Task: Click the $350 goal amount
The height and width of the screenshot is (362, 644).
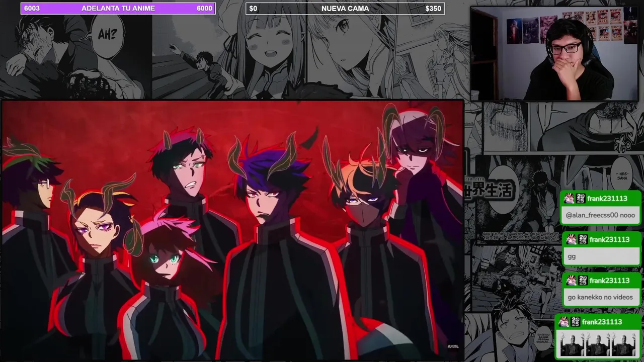Action: pos(433,8)
